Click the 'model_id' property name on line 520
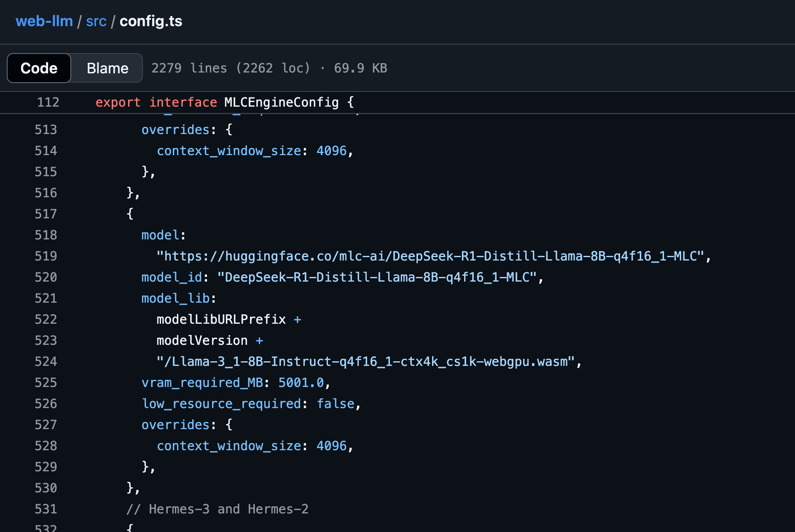This screenshot has width=795, height=532. (172, 277)
